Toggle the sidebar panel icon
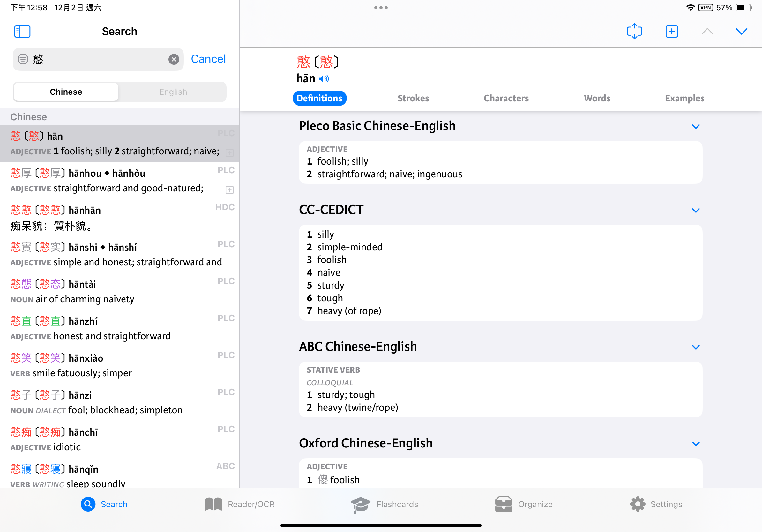Viewport: 762px width, 532px height. click(x=22, y=32)
